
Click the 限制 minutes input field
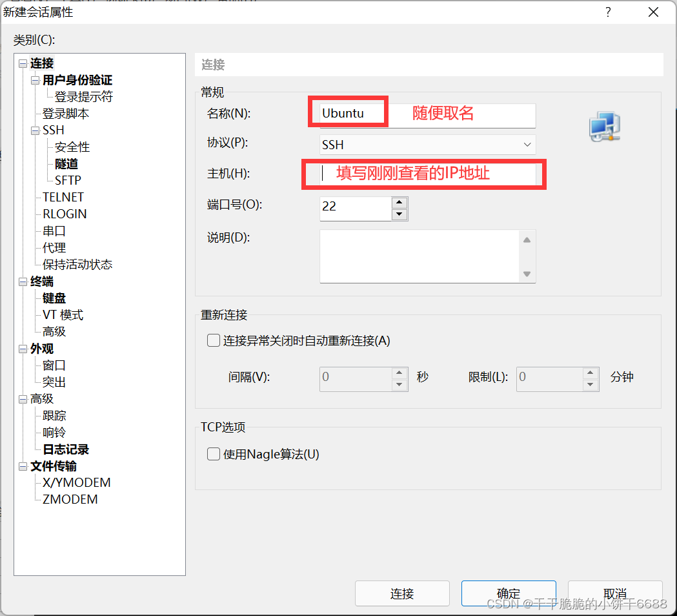pos(549,379)
